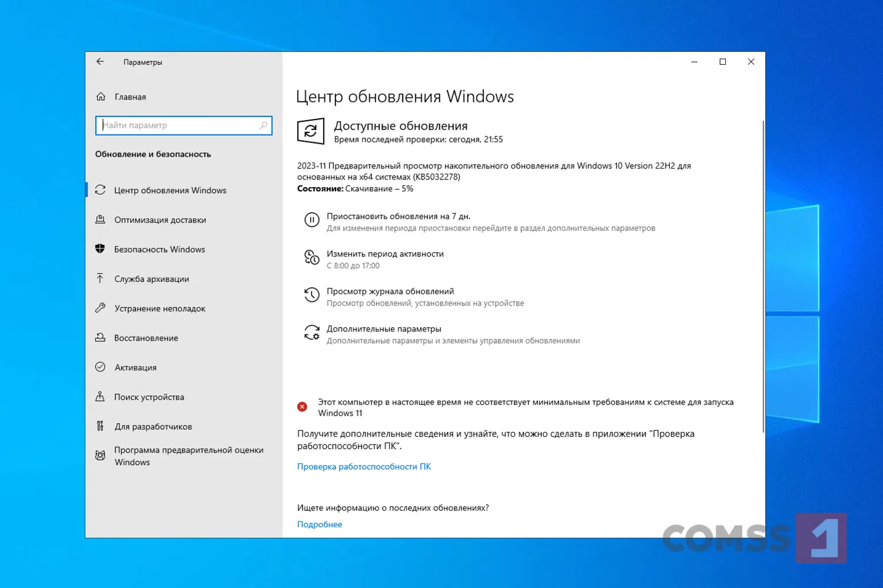
Task: Click the KB5032278 update description text
Action: point(494,171)
